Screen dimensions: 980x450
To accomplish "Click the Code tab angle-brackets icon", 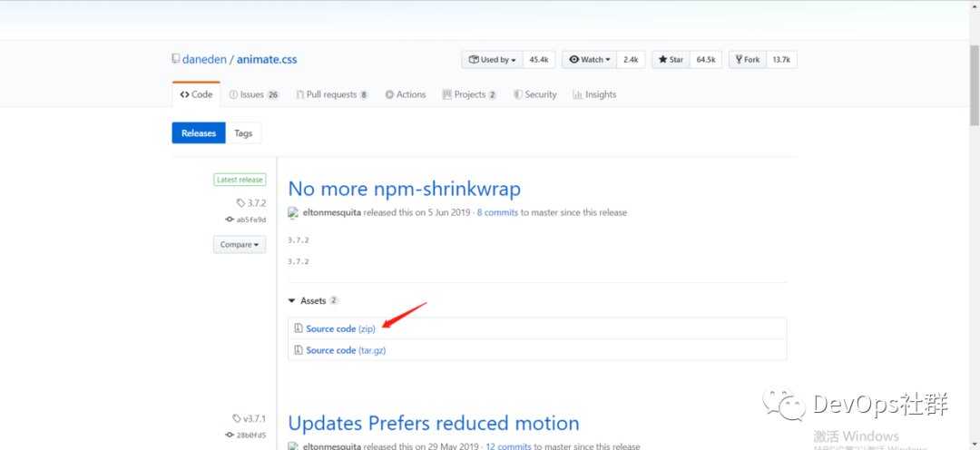I will [184, 94].
